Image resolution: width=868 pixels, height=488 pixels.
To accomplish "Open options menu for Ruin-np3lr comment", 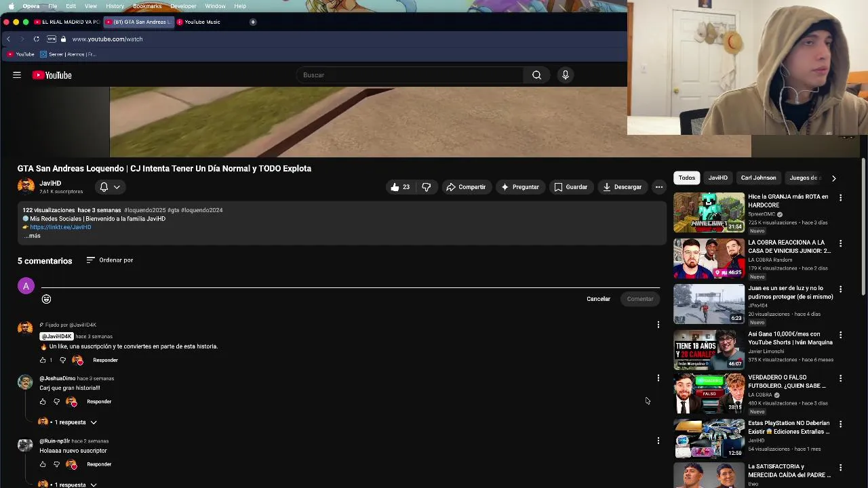I will (658, 441).
